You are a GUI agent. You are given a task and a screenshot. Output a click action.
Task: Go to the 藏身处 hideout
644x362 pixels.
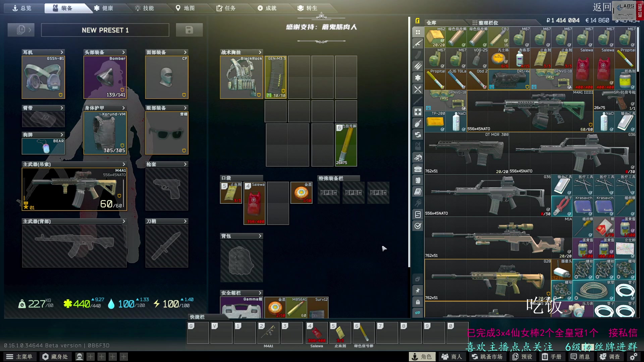point(55,357)
